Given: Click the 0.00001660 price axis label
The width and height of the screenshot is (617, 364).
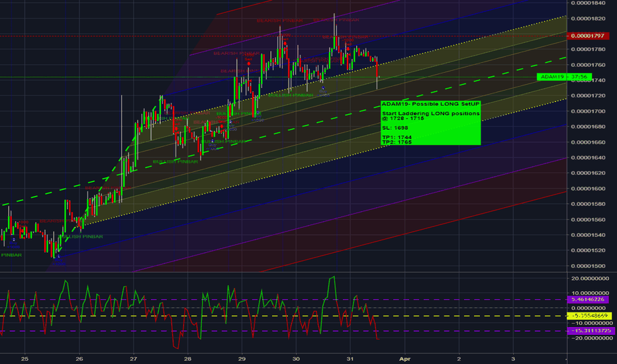Looking at the screenshot, I should point(588,142).
